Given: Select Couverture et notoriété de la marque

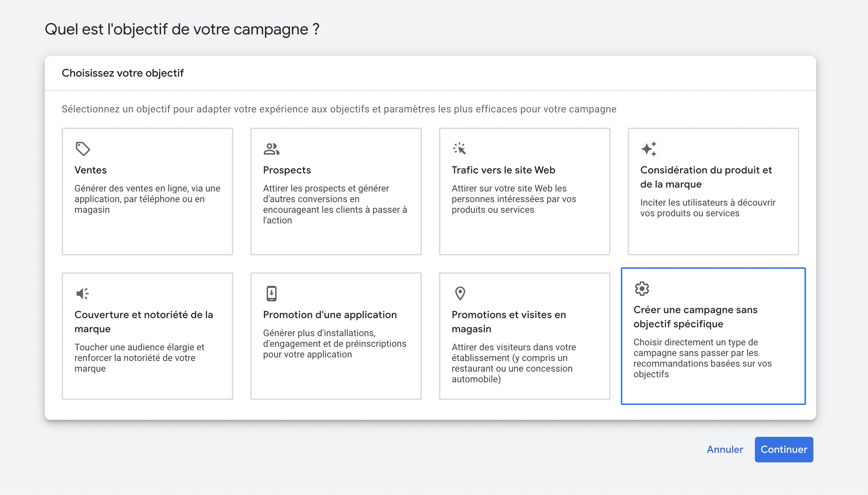Looking at the screenshot, I should pyautogui.click(x=148, y=336).
